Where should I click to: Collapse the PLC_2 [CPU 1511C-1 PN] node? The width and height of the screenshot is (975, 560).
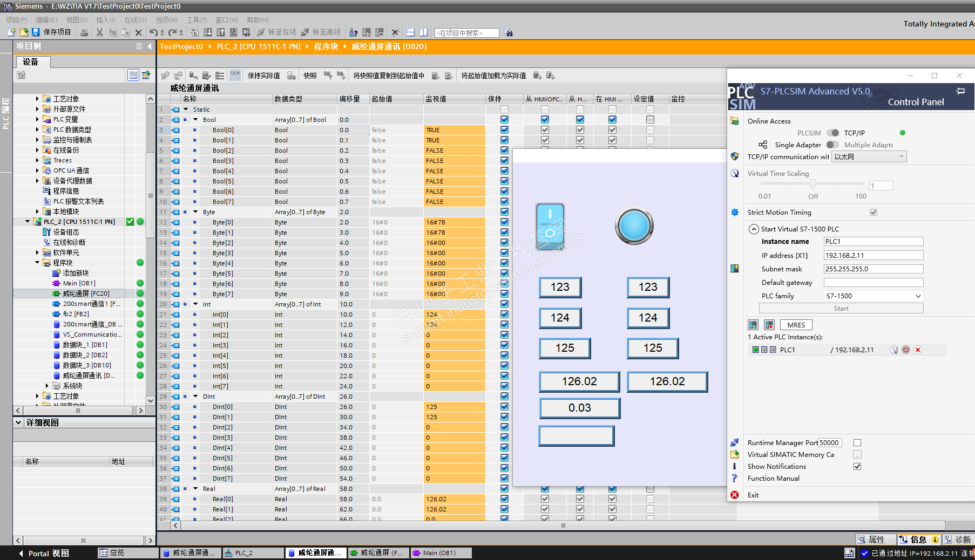tap(28, 222)
